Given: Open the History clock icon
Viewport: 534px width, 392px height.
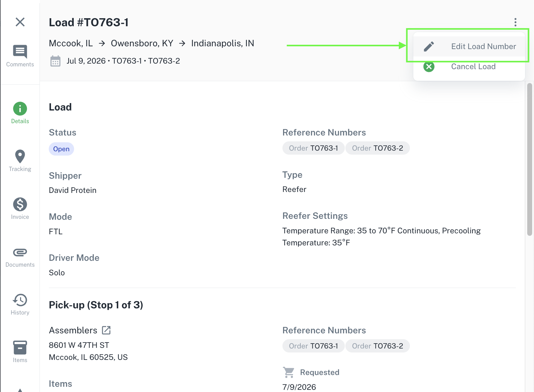Looking at the screenshot, I should (20, 300).
